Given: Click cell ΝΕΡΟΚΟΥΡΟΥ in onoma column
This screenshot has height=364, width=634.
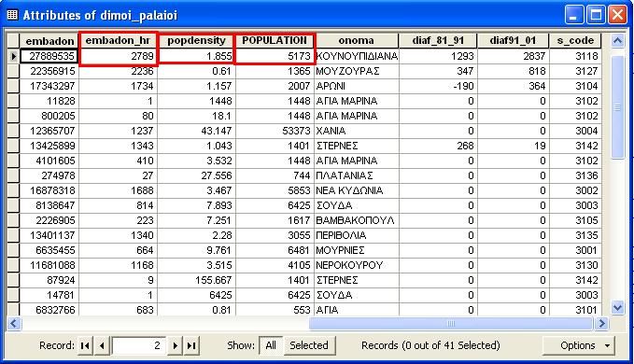Looking at the screenshot, I should point(357,265).
